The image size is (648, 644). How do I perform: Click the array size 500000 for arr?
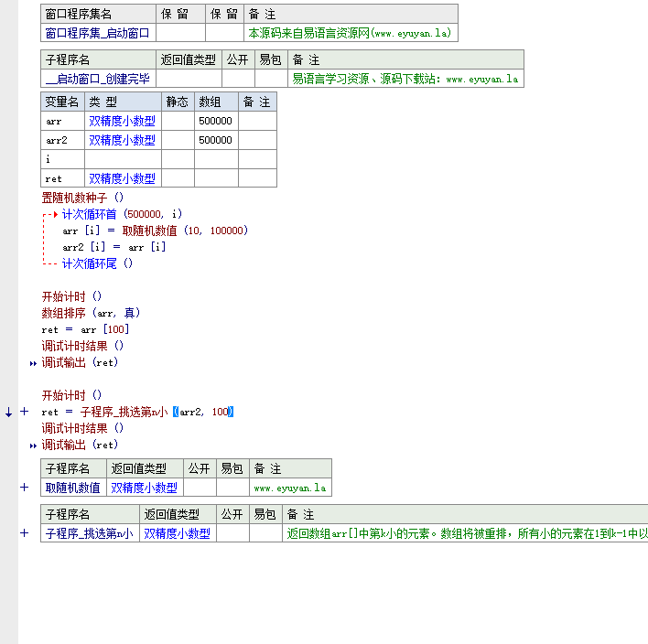coord(216,121)
